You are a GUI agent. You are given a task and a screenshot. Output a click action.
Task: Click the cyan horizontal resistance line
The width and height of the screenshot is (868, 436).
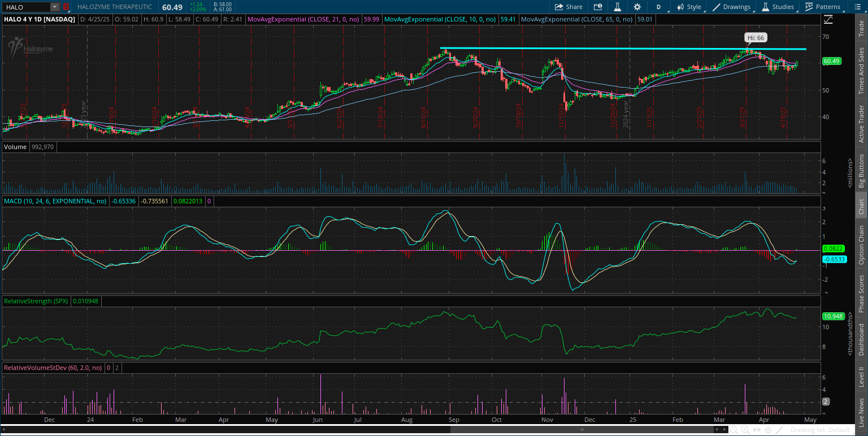point(623,49)
